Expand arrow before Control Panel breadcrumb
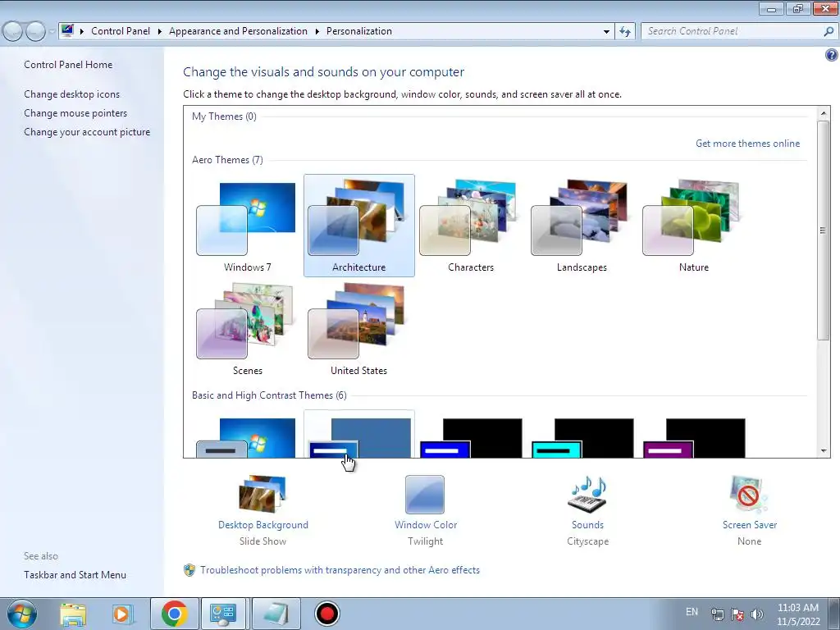This screenshot has width=840, height=630. click(82, 32)
